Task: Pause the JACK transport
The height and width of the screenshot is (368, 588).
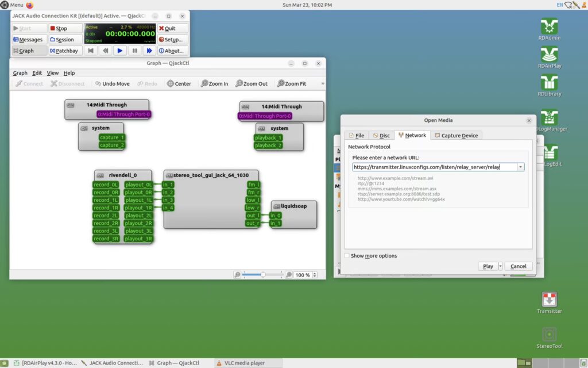Action: click(x=134, y=51)
